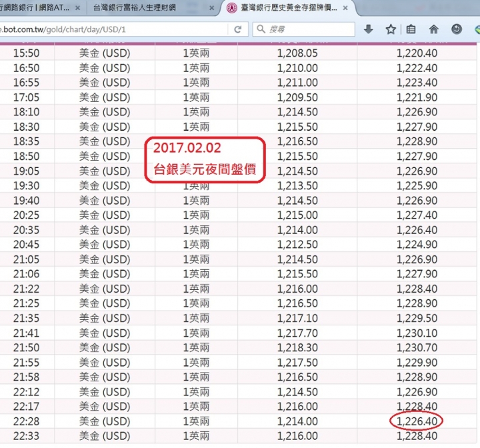This screenshot has width=480, height=448.
Task: Close the 網路銀行 tab
Action: pos(78,9)
